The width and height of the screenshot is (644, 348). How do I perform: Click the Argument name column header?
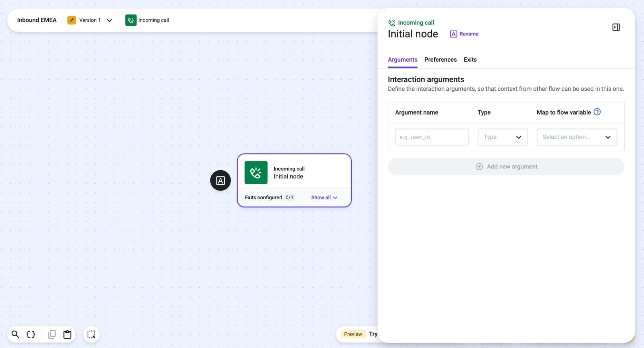(417, 112)
